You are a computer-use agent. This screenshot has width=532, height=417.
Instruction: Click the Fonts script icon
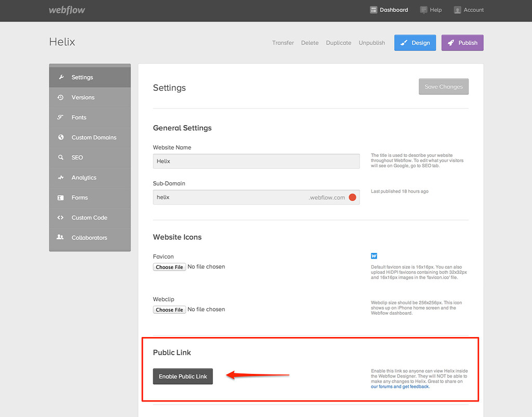60,117
